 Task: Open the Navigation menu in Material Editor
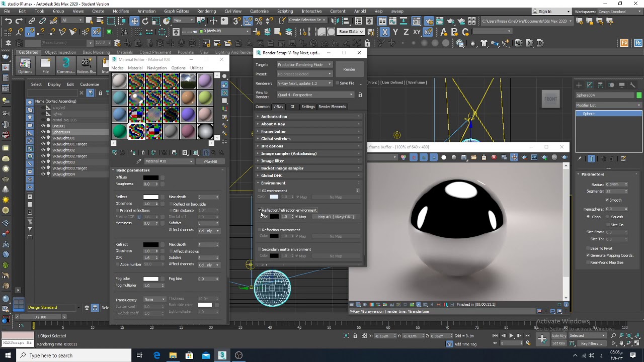157,68
